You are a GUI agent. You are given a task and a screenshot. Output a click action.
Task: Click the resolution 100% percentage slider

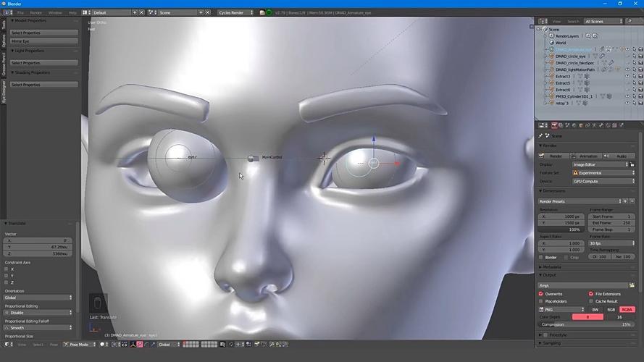coord(561,230)
